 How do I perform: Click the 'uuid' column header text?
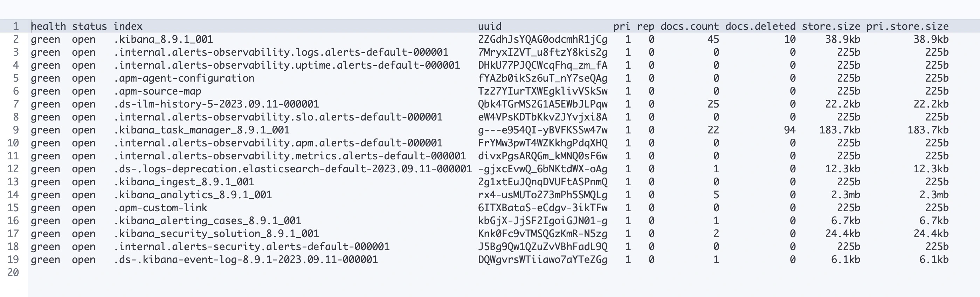(490, 26)
